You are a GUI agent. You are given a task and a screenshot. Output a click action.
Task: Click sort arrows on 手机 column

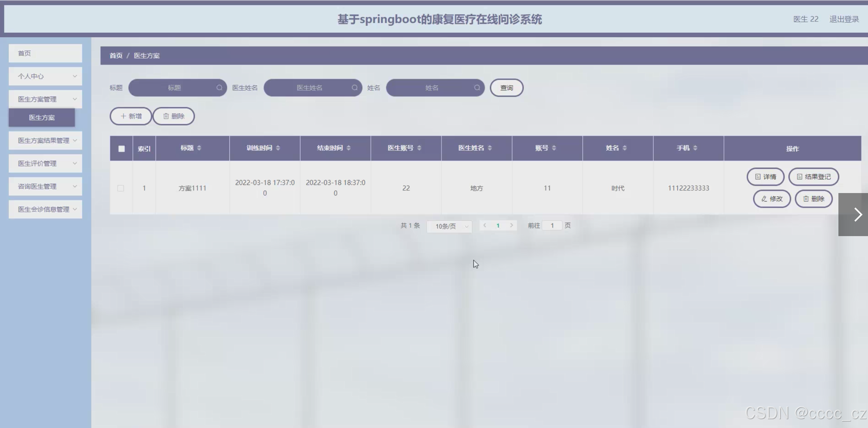click(x=695, y=148)
